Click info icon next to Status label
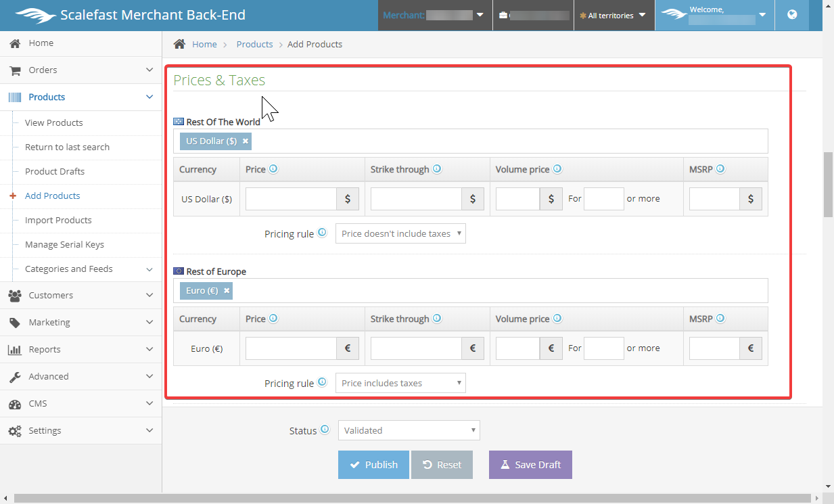Screen dimensions: 834x504 point(325,430)
